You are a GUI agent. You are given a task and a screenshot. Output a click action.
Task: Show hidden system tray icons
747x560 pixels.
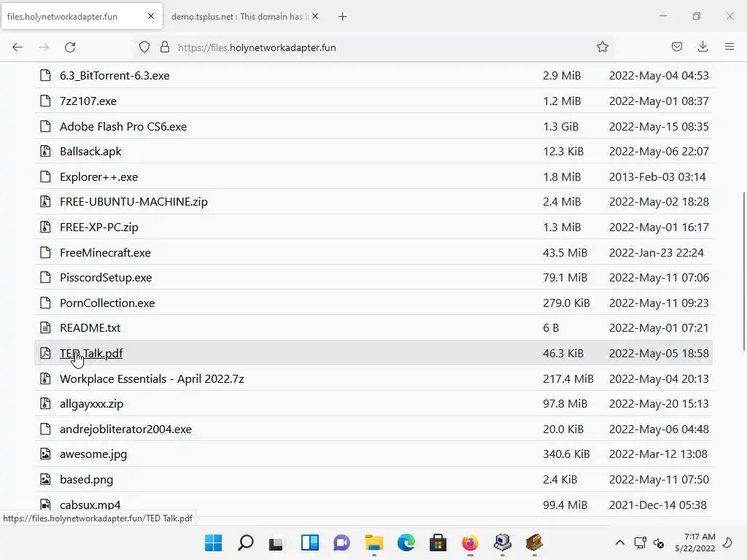620,542
